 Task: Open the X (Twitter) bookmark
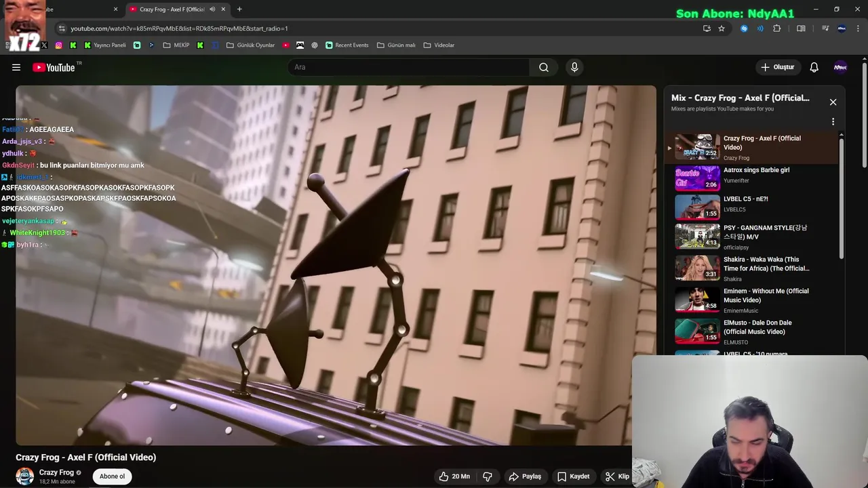(44, 45)
